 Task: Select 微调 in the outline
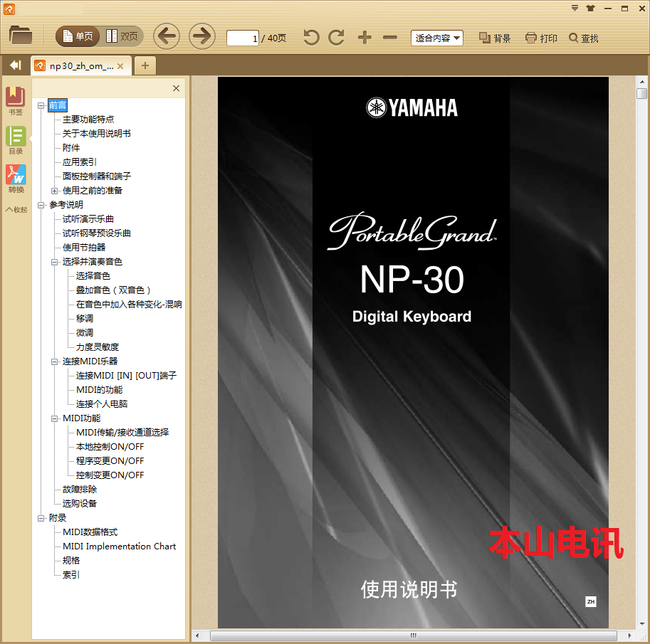pyautogui.click(x=85, y=333)
